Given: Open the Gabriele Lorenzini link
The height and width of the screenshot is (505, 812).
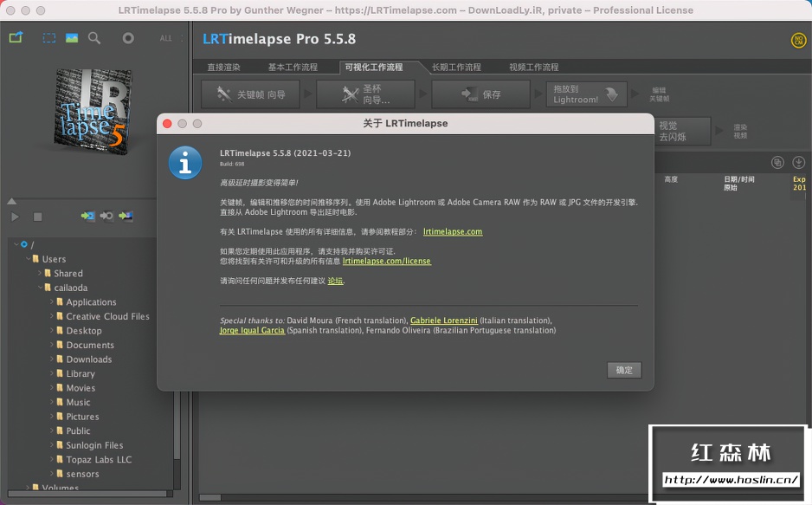Looking at the screenshot, I should click(444, 320).
